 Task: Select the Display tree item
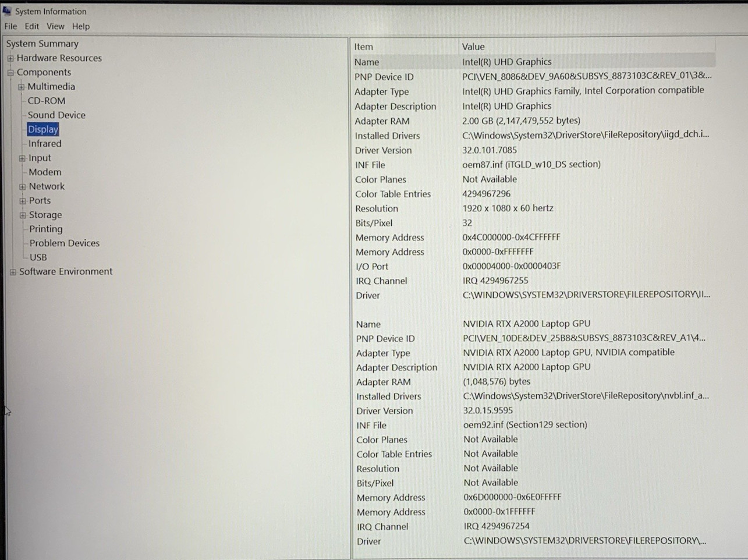click(43, 129)
